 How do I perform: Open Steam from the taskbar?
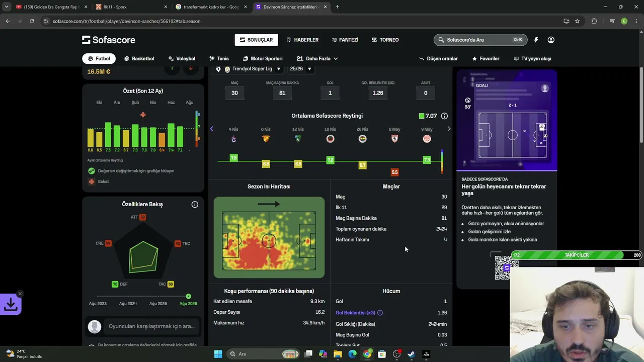[411, 354]
